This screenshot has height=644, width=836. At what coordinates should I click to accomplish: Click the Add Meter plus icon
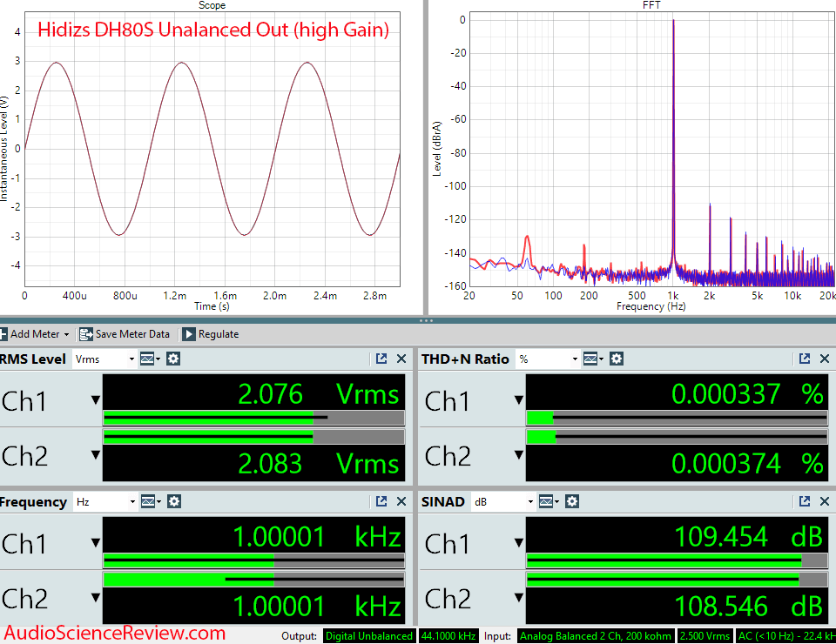click(x=3, y=334)
